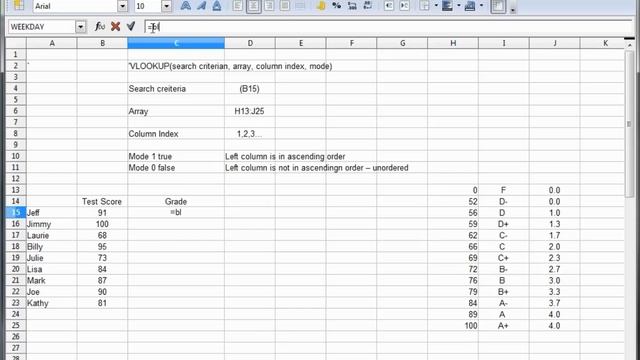Image resolution: width=640 pixels, height=360 pixels.
Task: Apply currency number format
Action: 321,6
